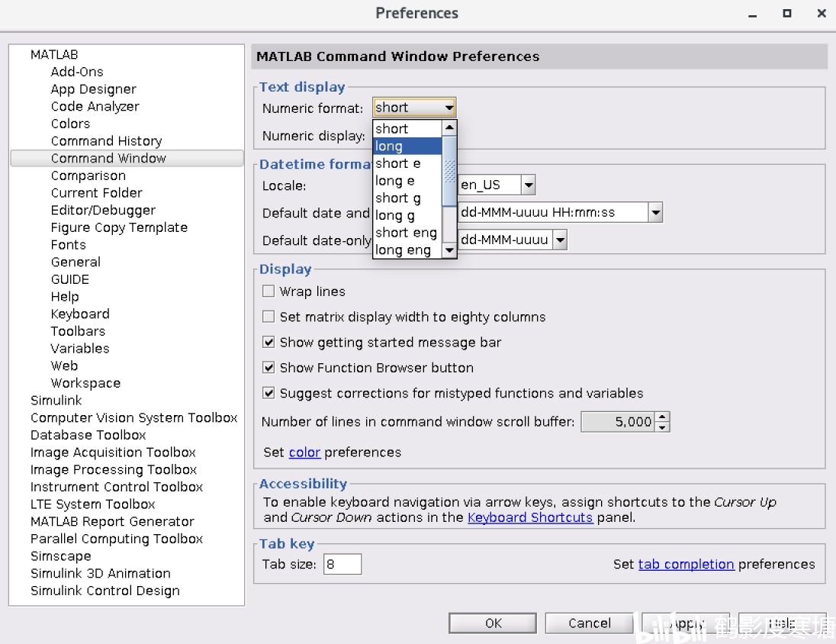This screenshot has height=644, width=836.
Task: Pick 'short g' from the format list
Action: coord(407,198)
